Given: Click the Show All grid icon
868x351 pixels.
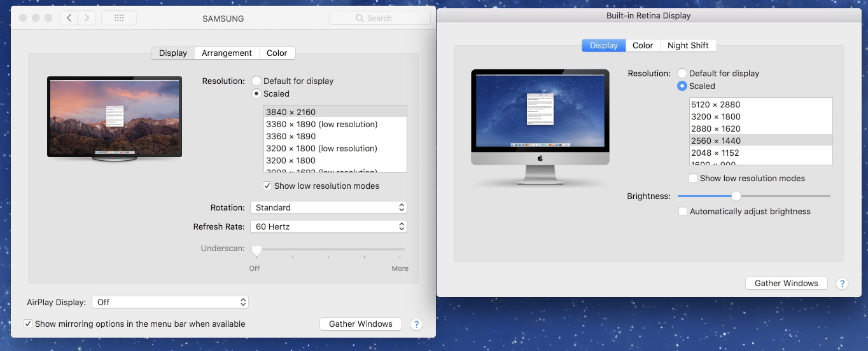Looking at the screenshot, I should point(118,18).
